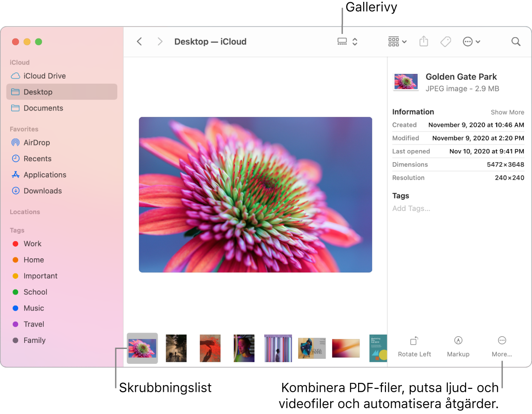532x414 pixels.
Task: Click the iCloud section header
Action: pos(20,62)
